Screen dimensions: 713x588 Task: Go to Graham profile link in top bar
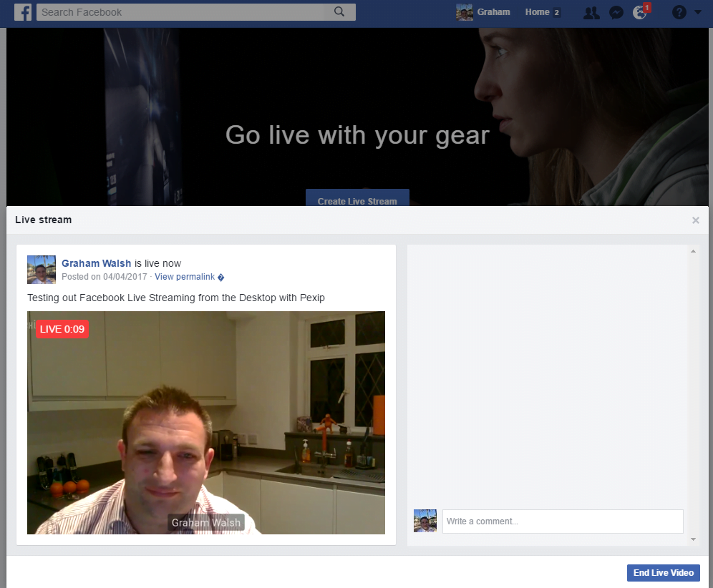click(493, 12)
